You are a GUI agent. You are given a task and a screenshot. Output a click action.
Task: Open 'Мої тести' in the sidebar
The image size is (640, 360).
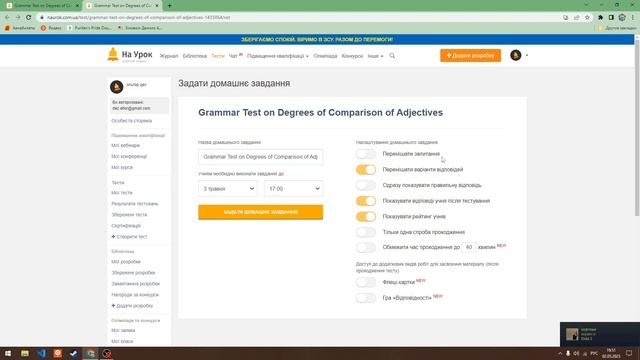click(122, 193)
